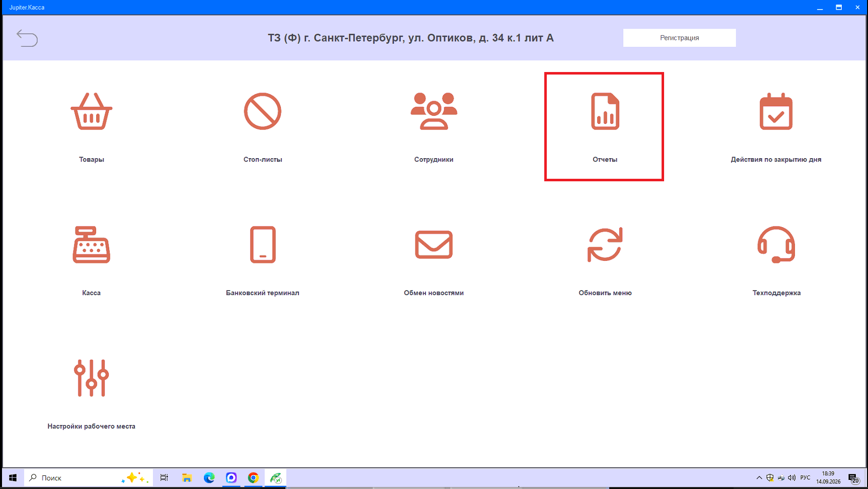Open the Товары basket icon
868x489 pixels.
[91, 111]
